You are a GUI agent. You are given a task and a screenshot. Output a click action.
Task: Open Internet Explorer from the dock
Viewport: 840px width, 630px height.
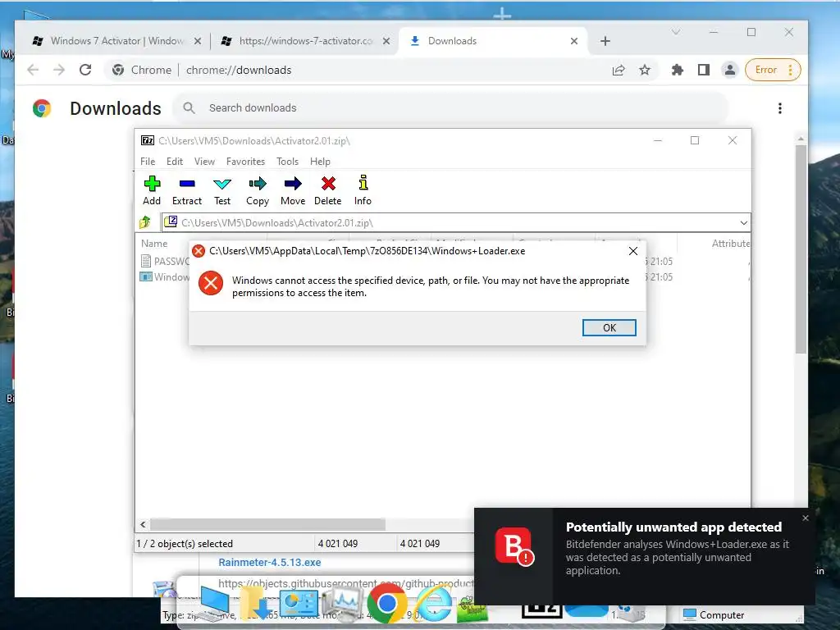pos(434,603)
